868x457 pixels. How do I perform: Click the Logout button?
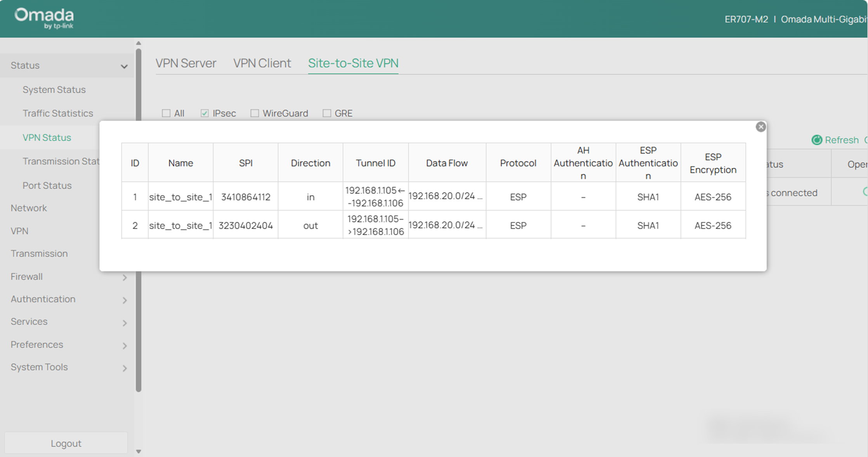pos(66,443)
